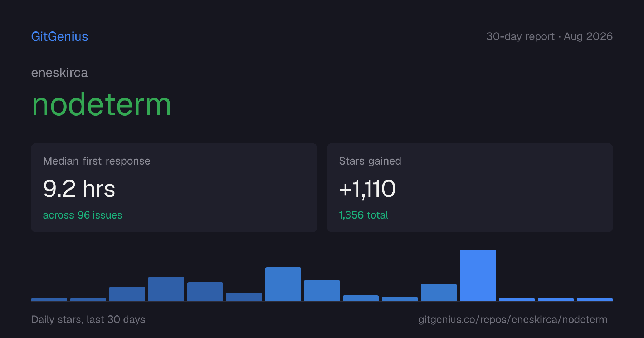Click the "Stars gained" label
644x338 pixels.
pos(370,161)
